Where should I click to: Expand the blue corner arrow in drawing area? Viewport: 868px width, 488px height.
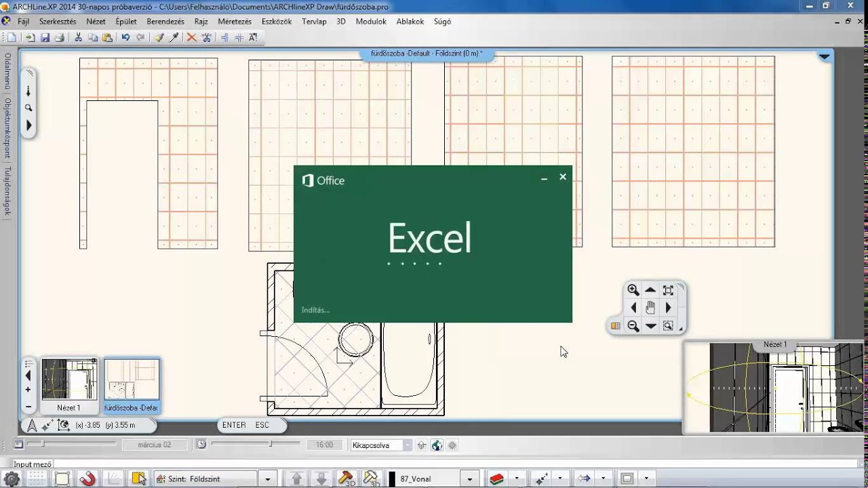click(x=825, y=57)
